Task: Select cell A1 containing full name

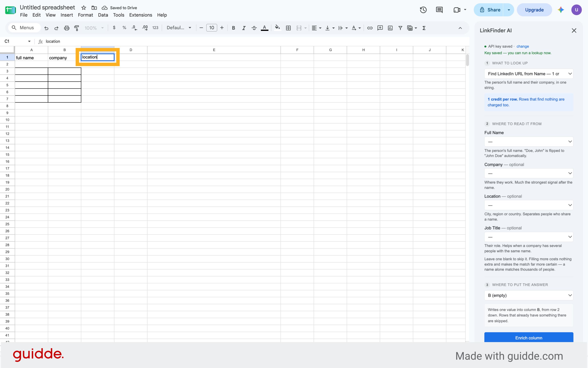Action: (31, 57)
